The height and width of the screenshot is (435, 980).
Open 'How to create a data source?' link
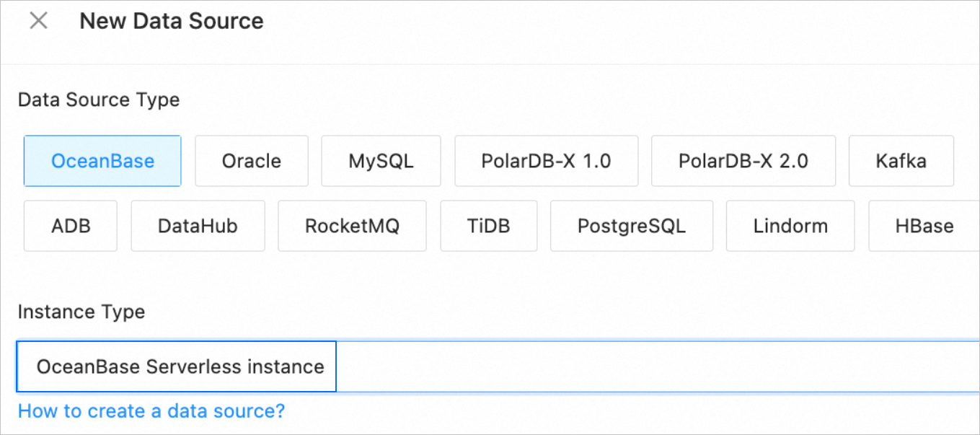[x=151, y=411]
